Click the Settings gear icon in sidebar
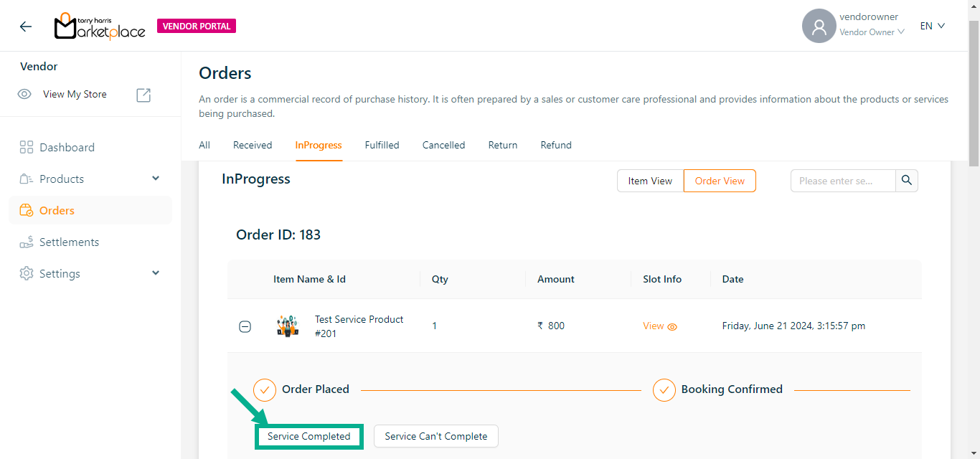Screen dimensions: 980x459 27,274
